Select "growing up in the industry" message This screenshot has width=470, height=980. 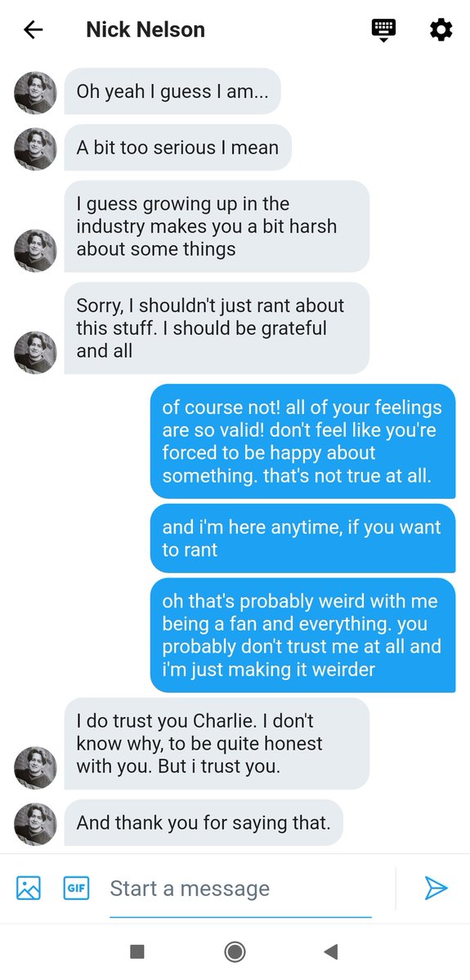217,226
